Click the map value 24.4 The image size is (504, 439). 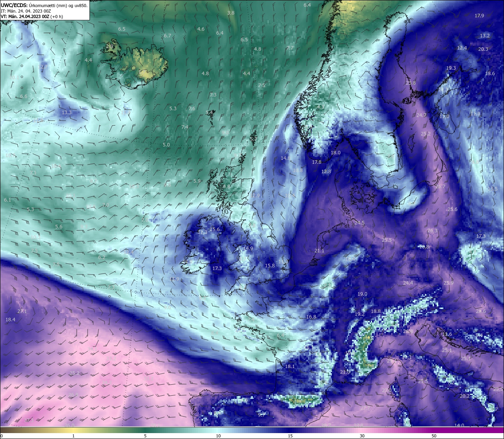408,283
